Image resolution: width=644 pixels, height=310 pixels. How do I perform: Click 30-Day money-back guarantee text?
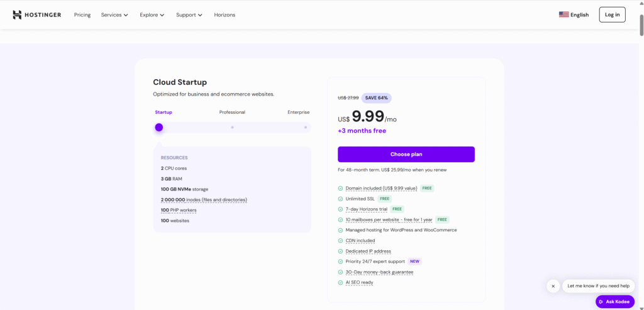[379, 272]
